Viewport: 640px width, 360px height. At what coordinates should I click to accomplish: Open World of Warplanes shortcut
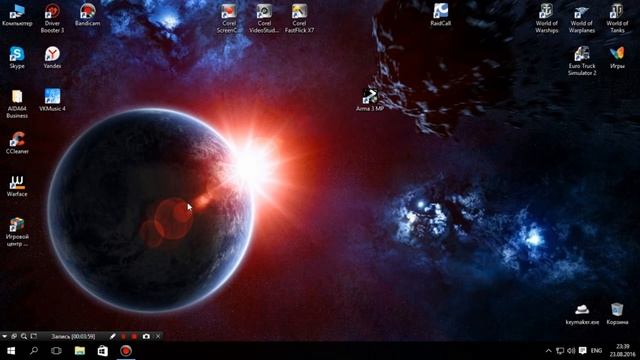[582, 18]
